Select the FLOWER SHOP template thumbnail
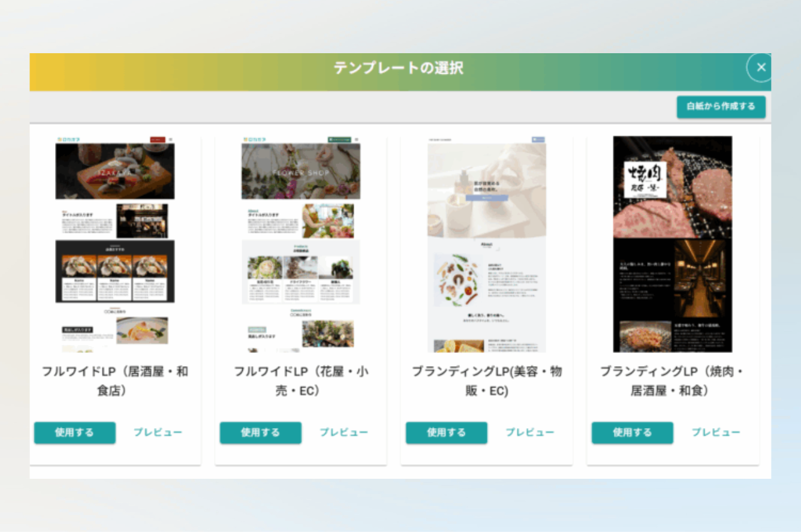 [x=301, y=244]
